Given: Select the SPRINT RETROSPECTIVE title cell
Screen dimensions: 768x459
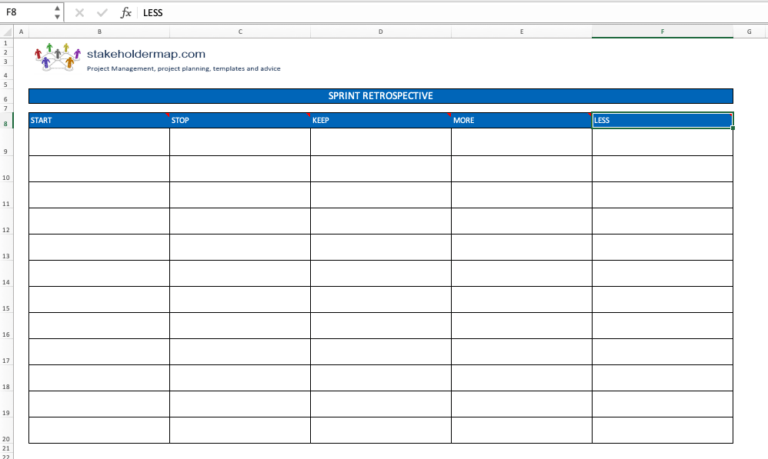Looking at the screenshot, I should tap(381, 96).
